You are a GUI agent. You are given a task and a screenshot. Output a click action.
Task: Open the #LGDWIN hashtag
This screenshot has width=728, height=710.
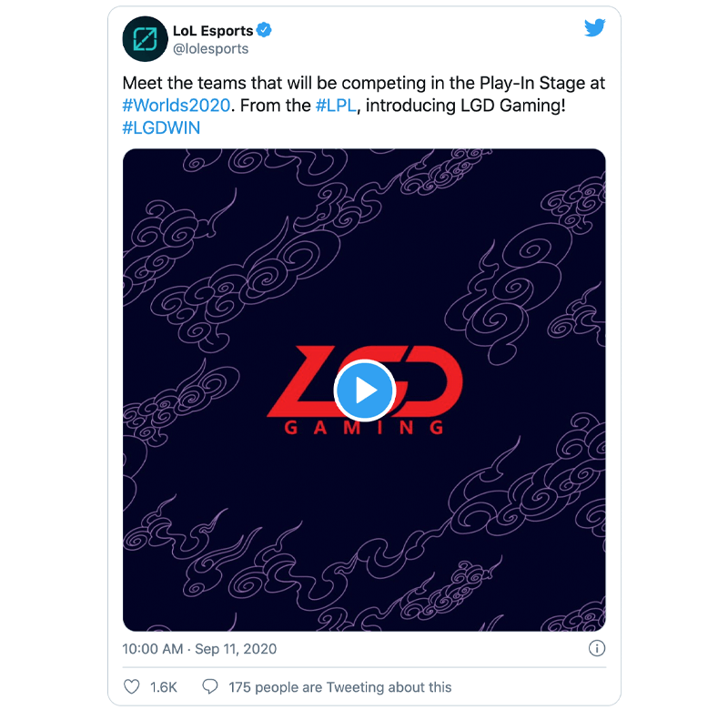(x=161, y=127)
